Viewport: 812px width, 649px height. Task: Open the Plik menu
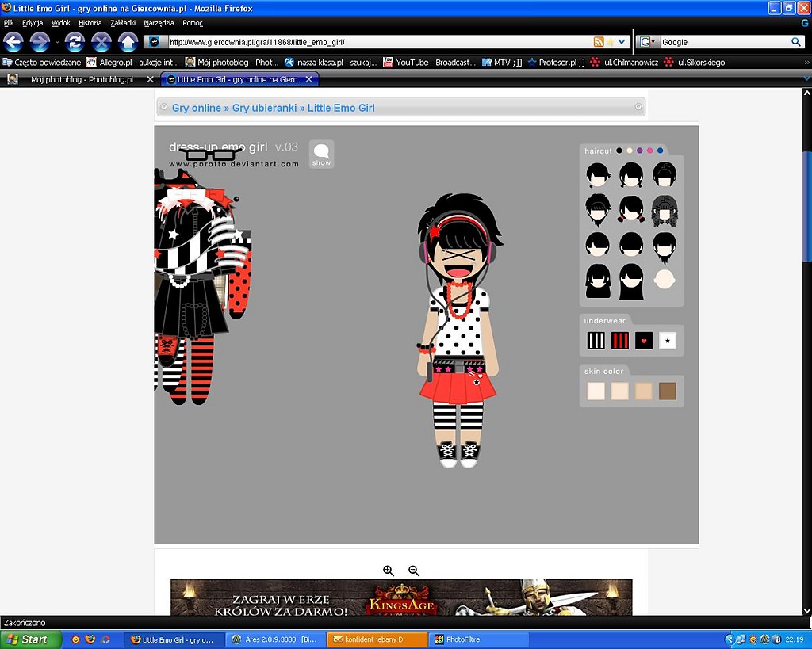coord(9,23)
